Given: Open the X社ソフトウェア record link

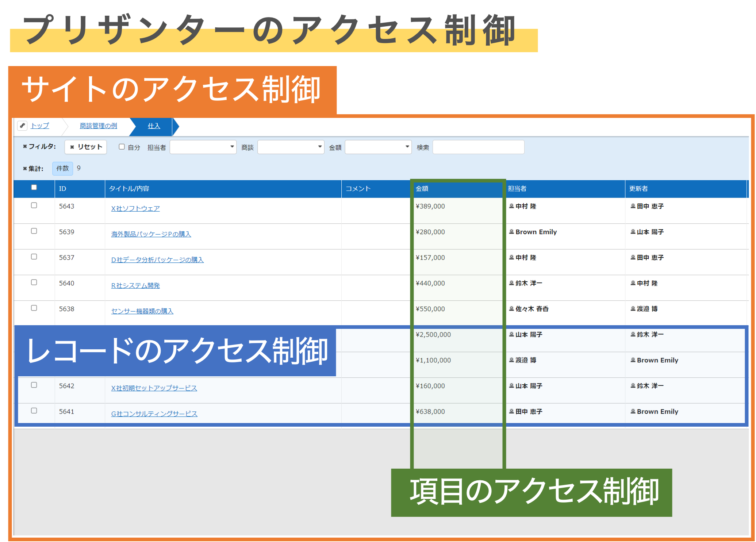Looking at the screenshot, I should pyautogui.click(x=135, y=208).
